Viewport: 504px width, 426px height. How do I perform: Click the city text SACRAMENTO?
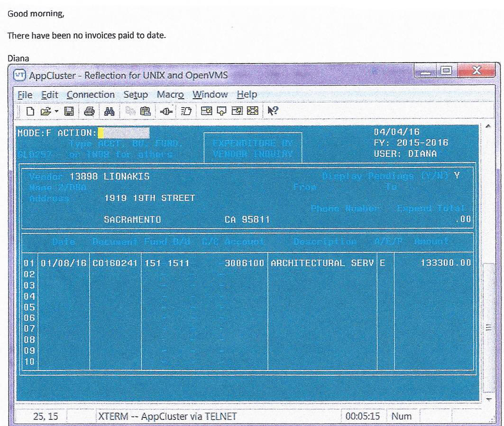pos(132,220)
